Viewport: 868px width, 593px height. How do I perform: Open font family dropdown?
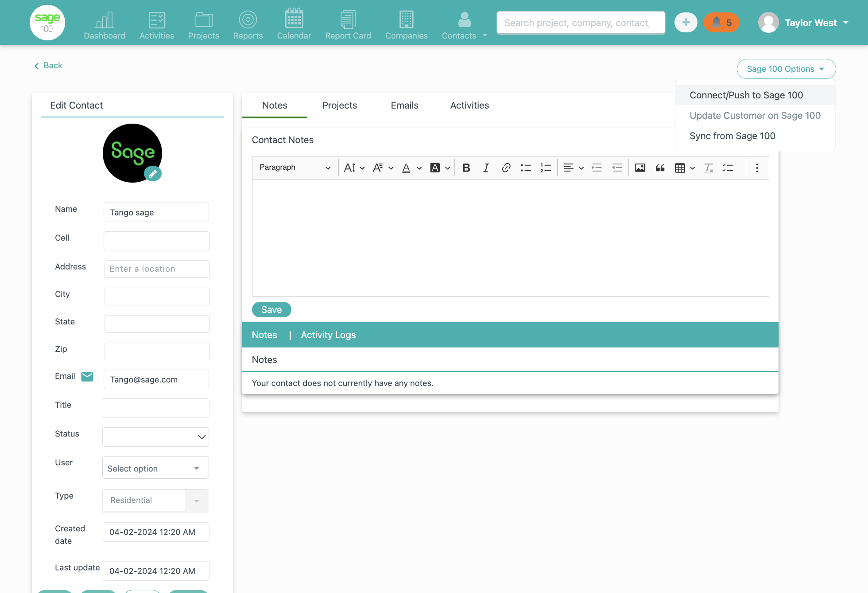click(383, 168)
